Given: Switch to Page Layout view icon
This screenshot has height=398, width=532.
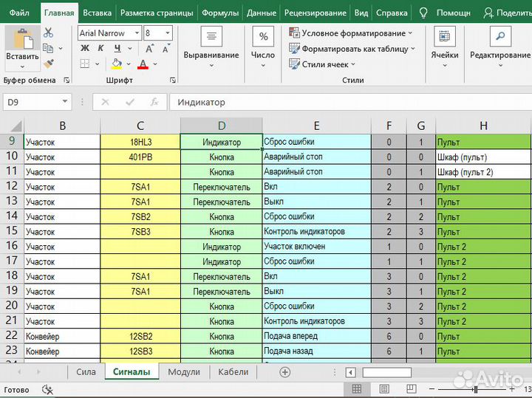Looking at the screenshot, I should [384, 389].
